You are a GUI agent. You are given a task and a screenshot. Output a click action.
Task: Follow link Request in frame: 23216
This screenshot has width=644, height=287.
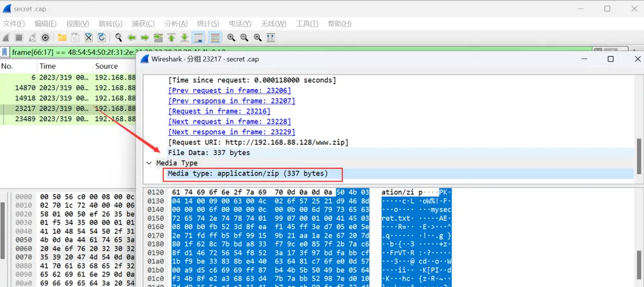(x=219, y=111)
